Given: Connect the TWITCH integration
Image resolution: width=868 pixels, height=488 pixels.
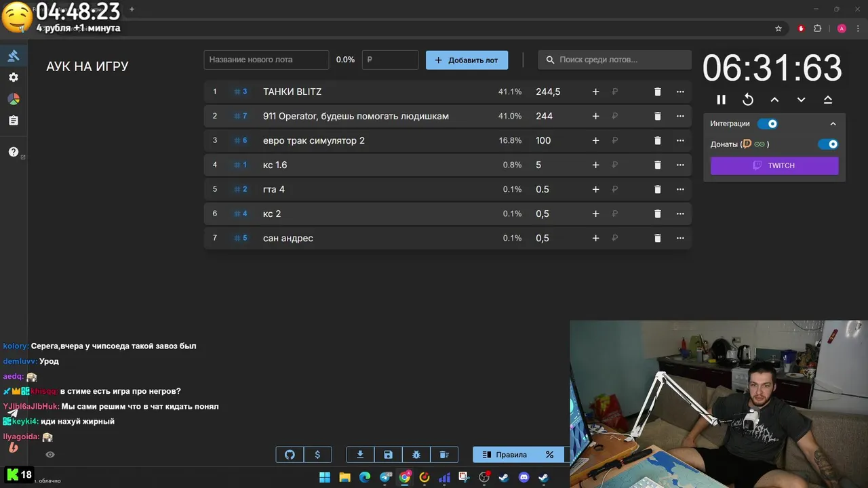Looking at the screenshot, I should point(774,165).
